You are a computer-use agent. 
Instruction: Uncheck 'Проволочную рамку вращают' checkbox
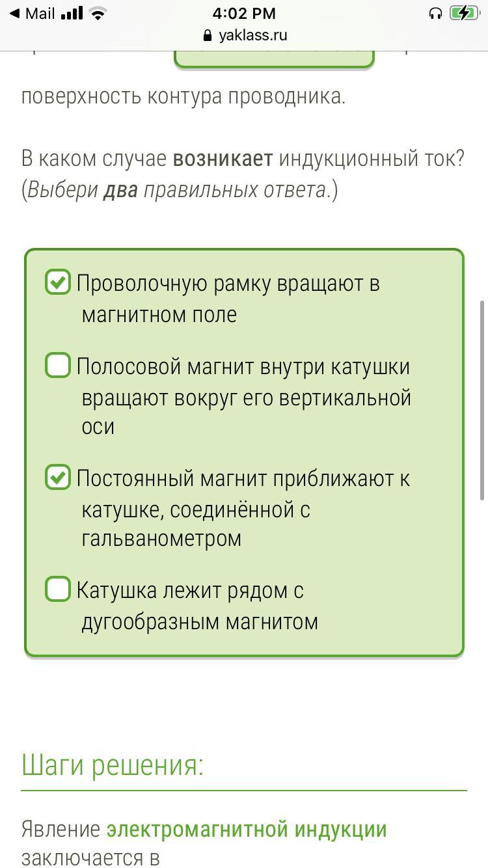pyautogui.click(x=58, y=282)
